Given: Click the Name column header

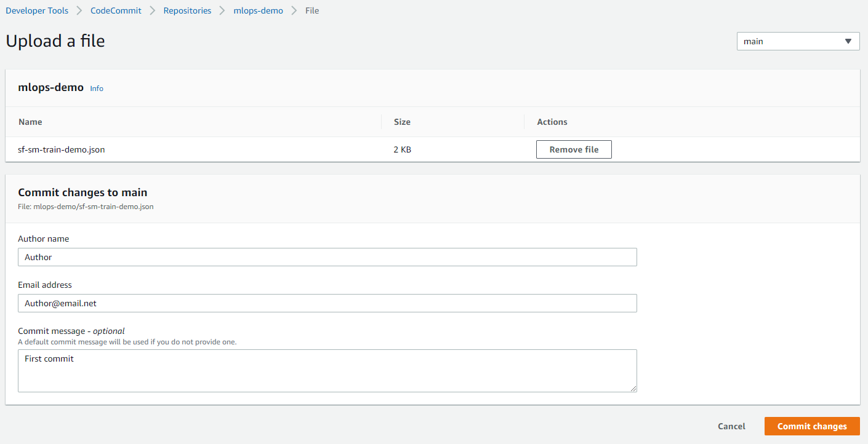Looking at the screenshot, I should tap(30, 122).
